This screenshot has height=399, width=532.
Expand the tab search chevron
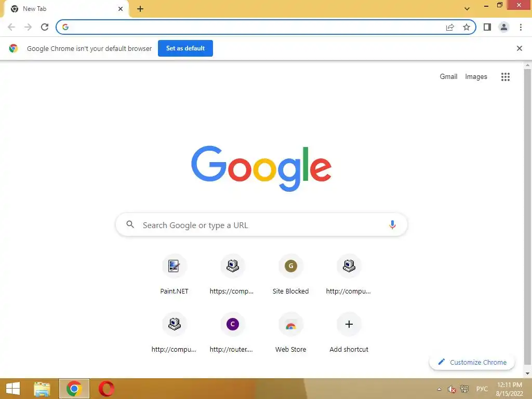coord(467,9)
